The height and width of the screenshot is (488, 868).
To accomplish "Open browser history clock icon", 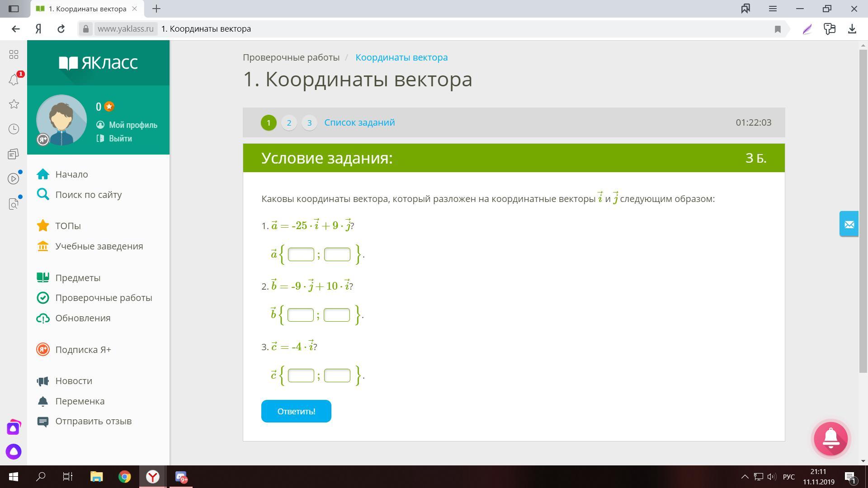I will point(14,129).
